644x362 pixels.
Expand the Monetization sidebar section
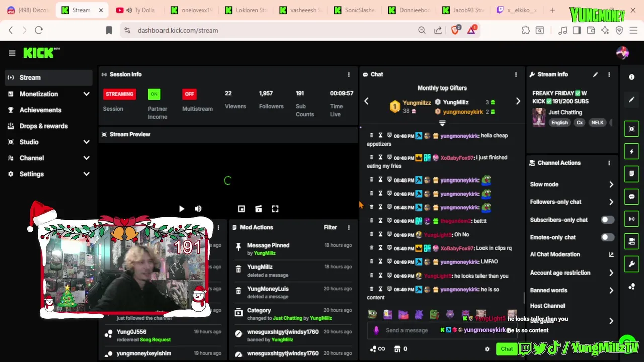[x=49, y=94]
